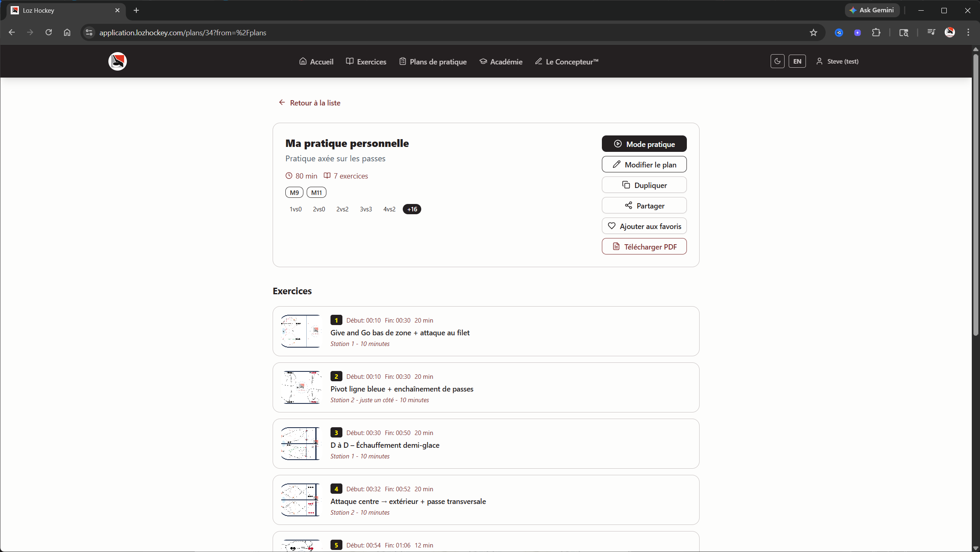Toggle dark mode with moon icon
This screenshot has height=552, width=980.
tap(777, 62)
